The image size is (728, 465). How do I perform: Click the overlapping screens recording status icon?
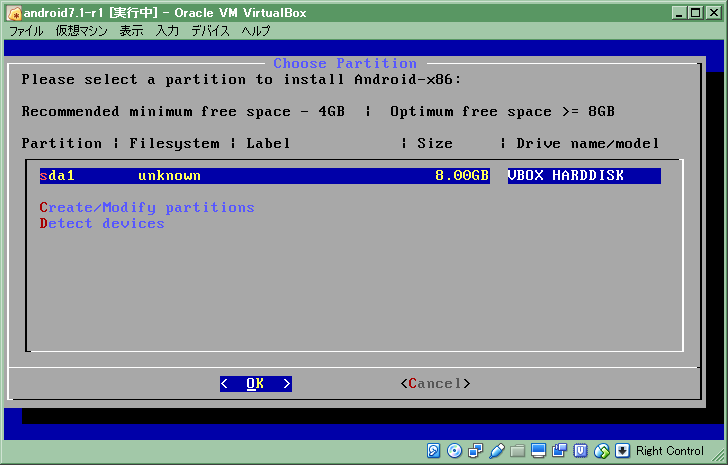pos(559,451)
